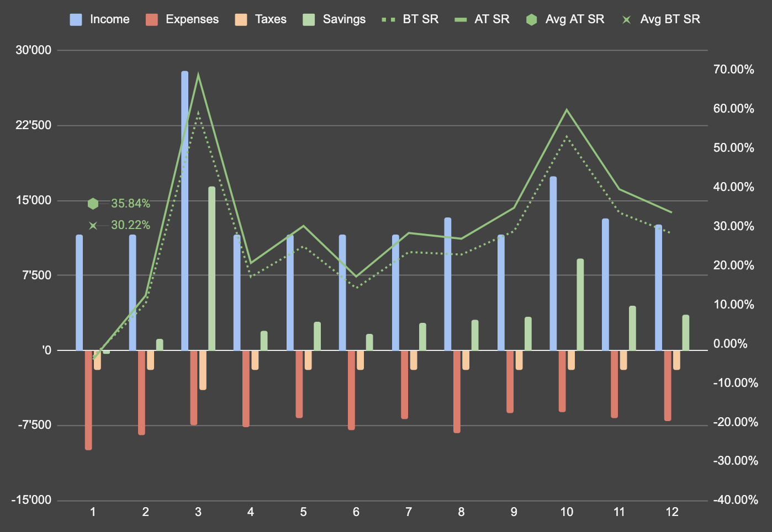Select the 30.22% data label
This screenshot has width=772, height=532.
130,225
